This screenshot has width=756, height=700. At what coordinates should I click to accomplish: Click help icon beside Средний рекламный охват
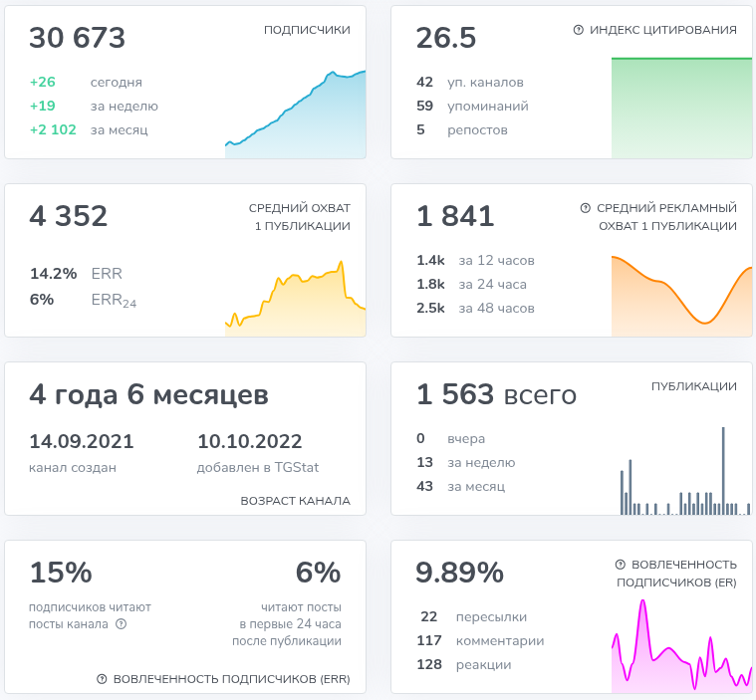(586, 208)
